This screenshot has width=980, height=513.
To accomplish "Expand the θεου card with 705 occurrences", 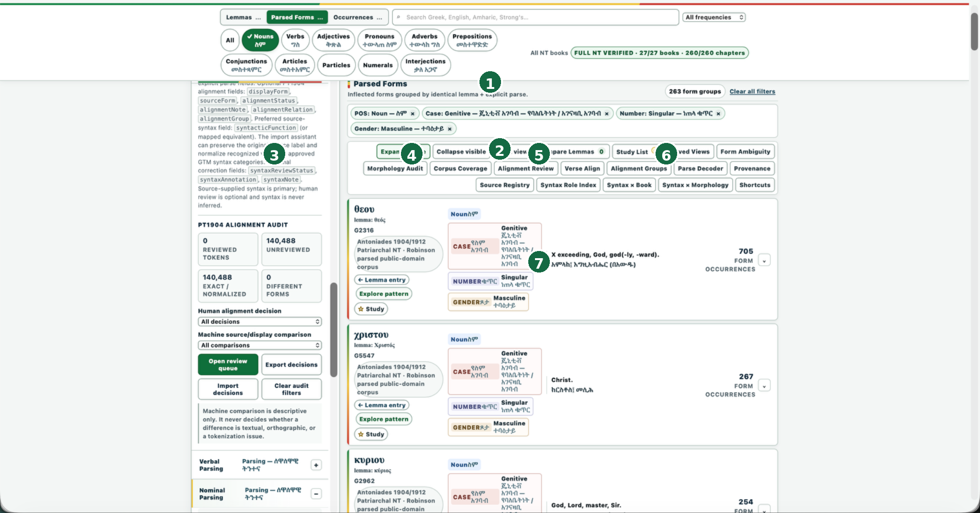I will [x=764, y=261].
